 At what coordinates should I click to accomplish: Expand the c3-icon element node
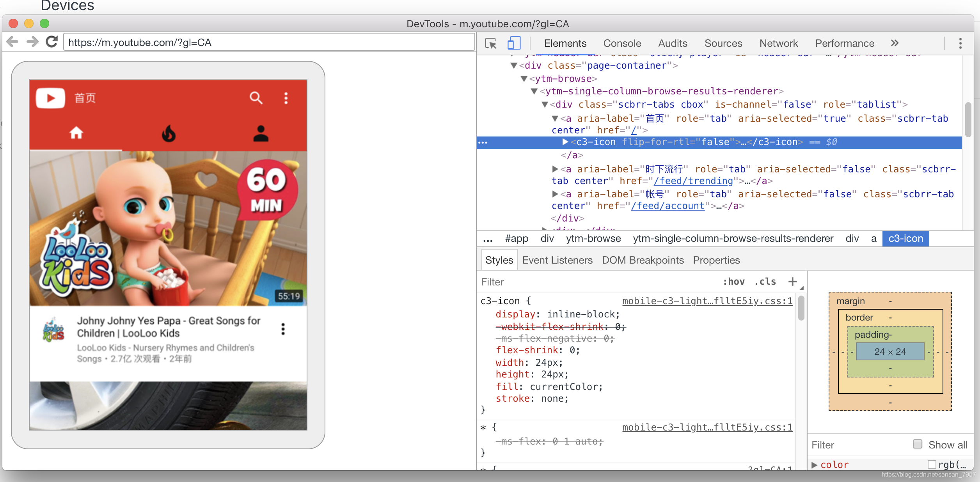pos(565,142)
